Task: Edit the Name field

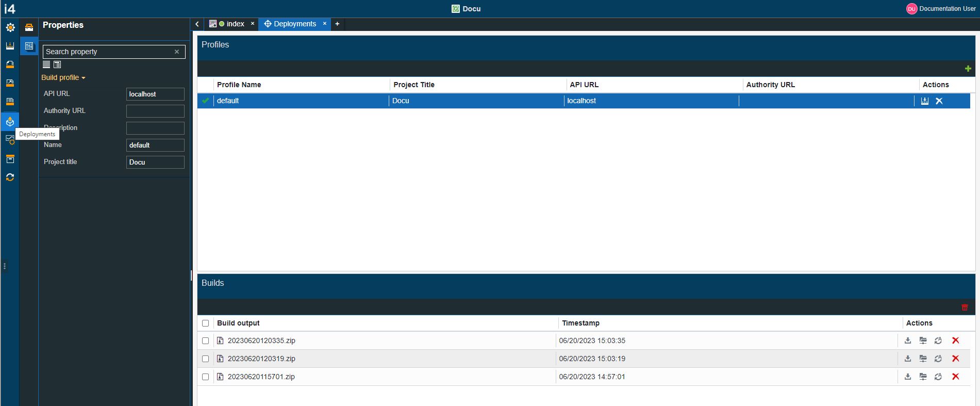Action: 155,145
